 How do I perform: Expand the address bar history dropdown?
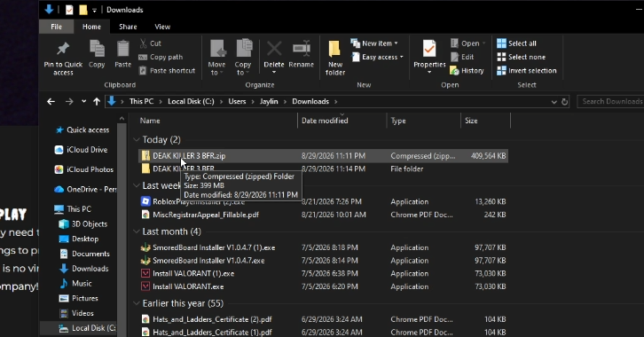(x=554, y=102)
